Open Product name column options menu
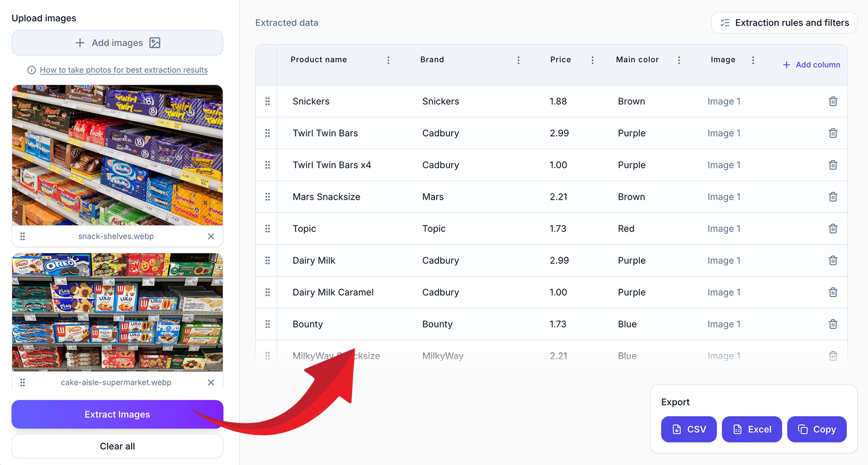Viewport: 868px width, 465px height. pyautogui.click(x=388, y=60)
